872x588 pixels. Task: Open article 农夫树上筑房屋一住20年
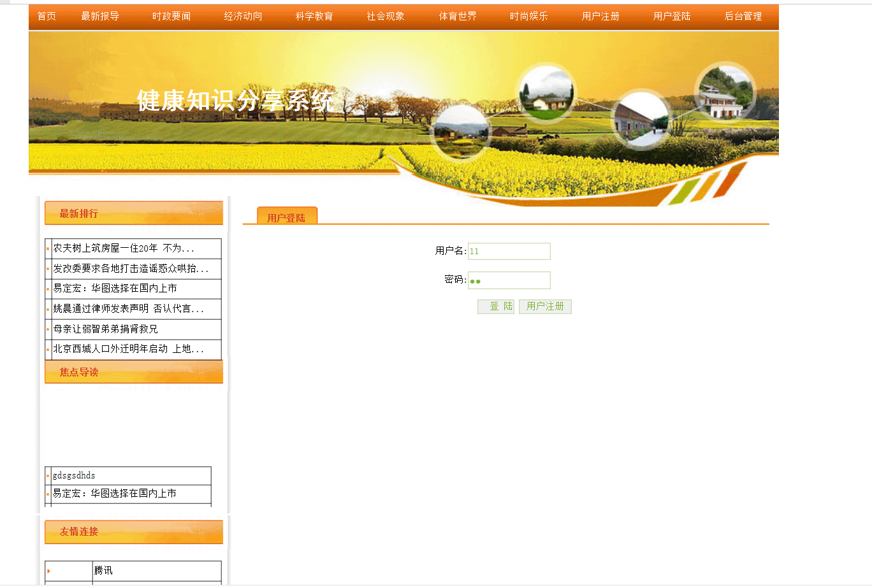[x=124, y=248]
